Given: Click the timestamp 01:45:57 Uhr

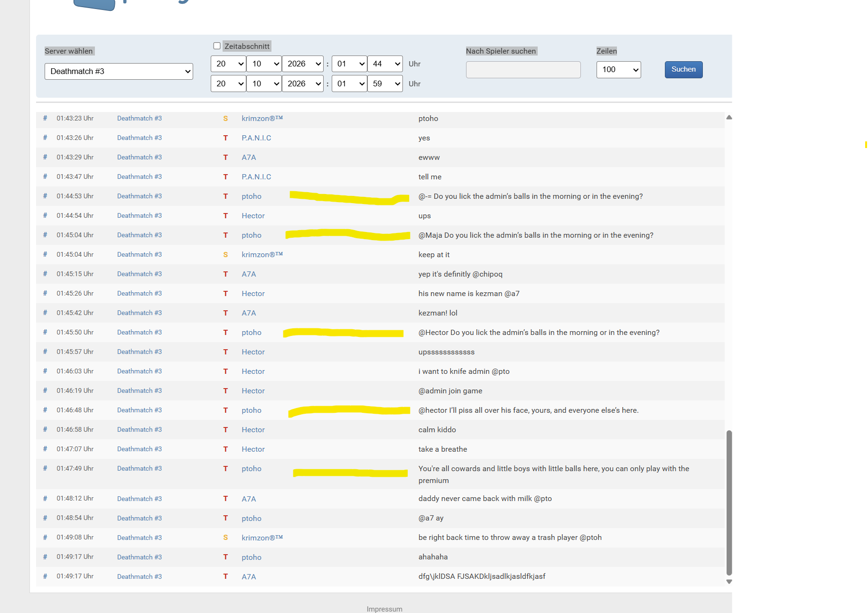Looking at the screenshot, I should pyautogui.click(x=75, y=352).
